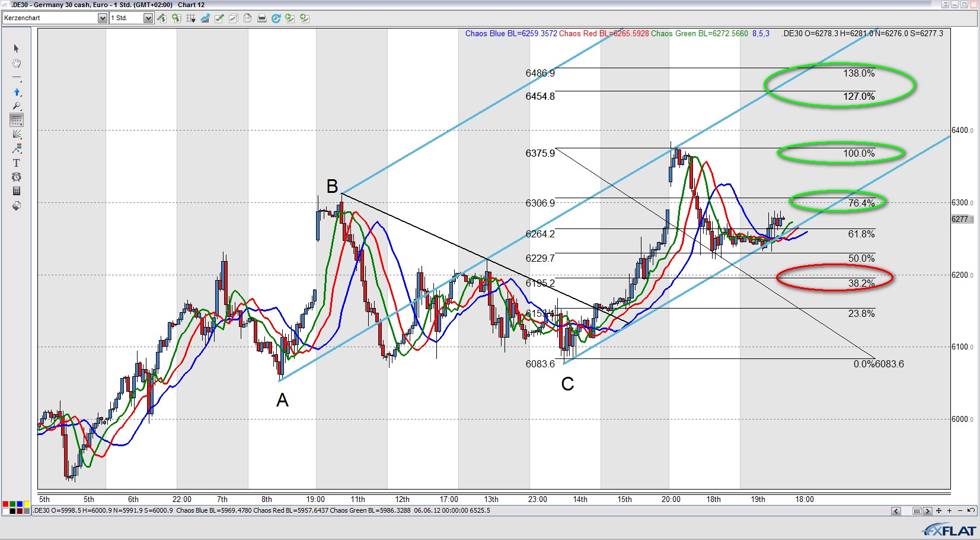Click the printer icon to print chart
Image resolution: width=980 pixels, height=540 pixels.
coord(261,18)
